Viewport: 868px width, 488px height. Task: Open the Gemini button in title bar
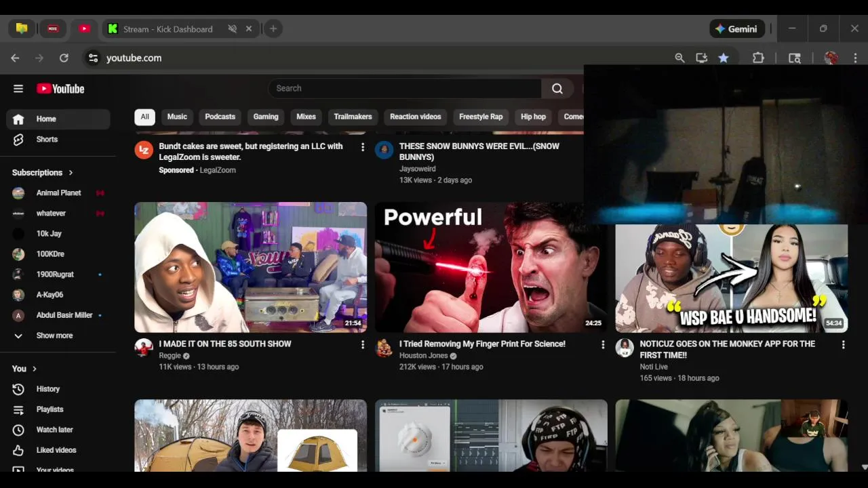tap(737, 29)
